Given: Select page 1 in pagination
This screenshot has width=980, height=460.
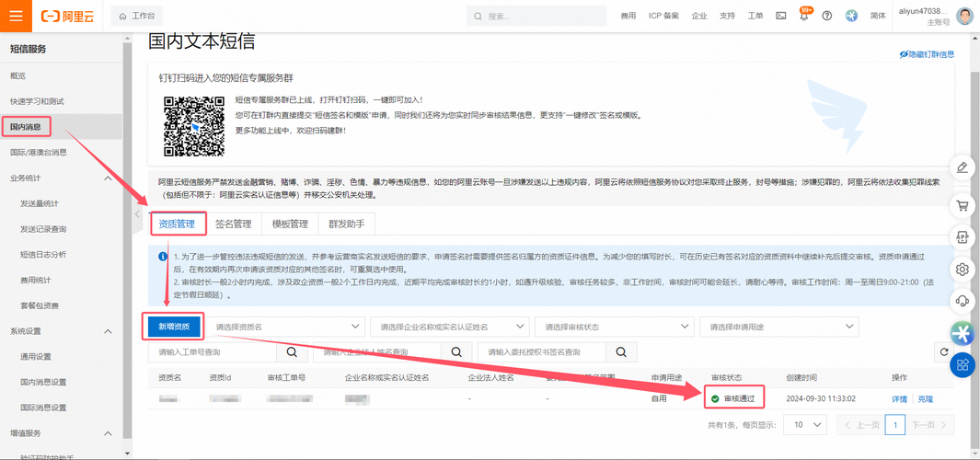Looking at the screenshot, I should (x=895, y=424).
